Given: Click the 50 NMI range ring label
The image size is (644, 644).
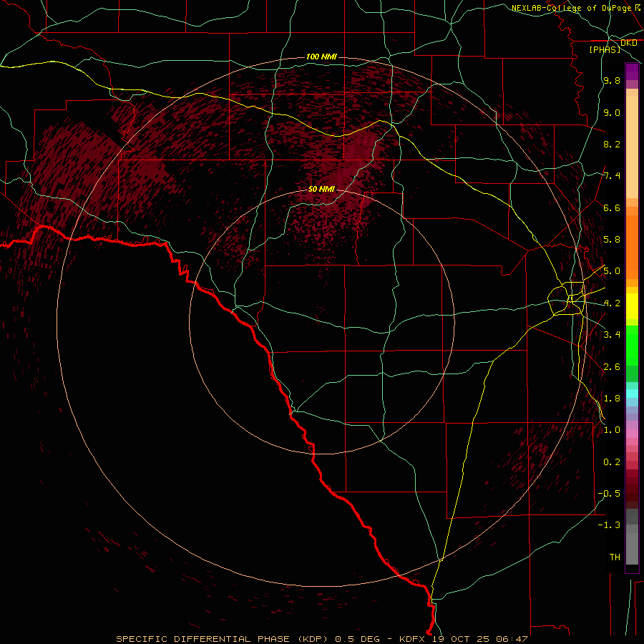Looking at the screenshot, I should tap(321, 189).
